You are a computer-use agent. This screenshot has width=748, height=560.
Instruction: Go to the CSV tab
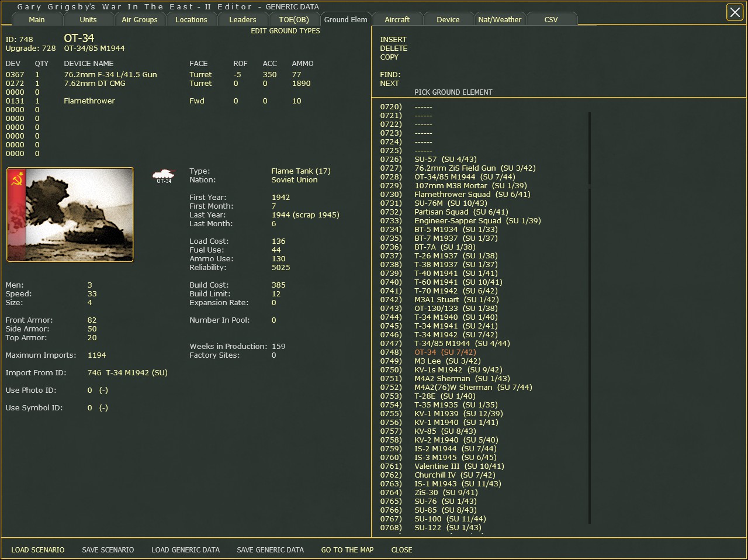tap(551, 19)
